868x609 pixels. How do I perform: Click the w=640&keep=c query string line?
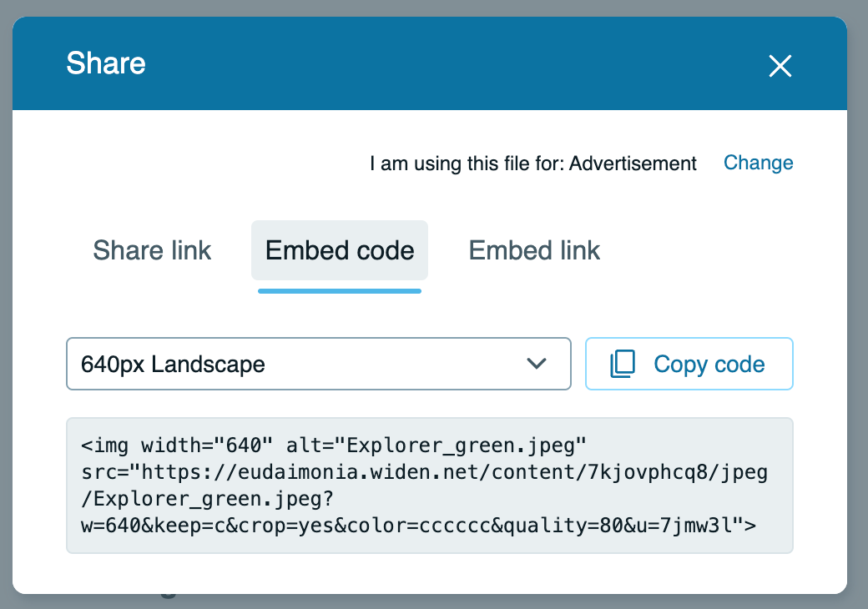(x=417, y=526)
